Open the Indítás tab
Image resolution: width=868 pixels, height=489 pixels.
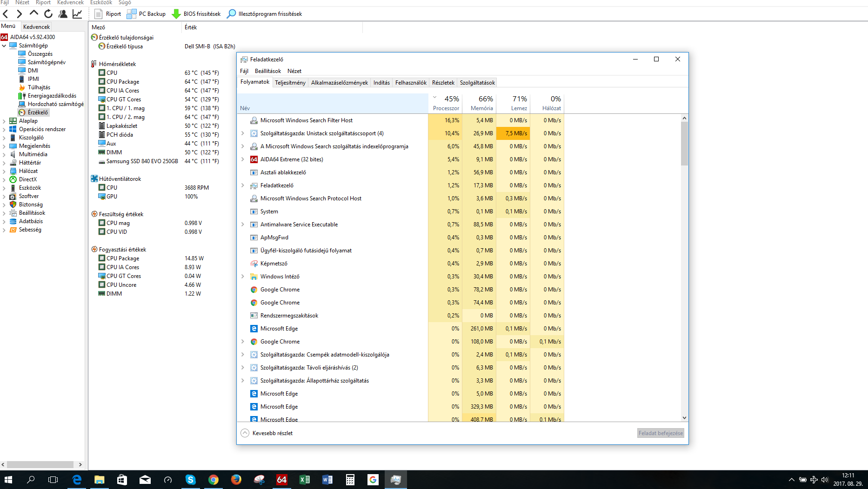[381, 83]
